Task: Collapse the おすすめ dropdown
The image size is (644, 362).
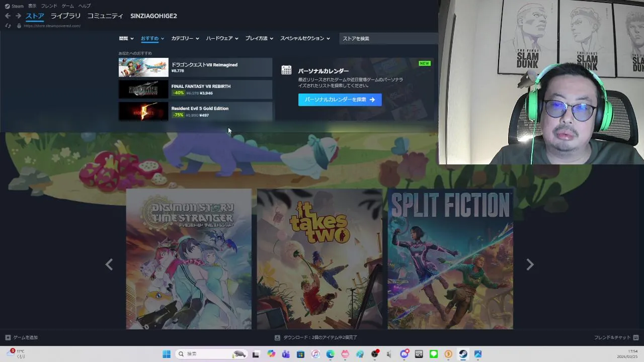Action: click(x=152, y=38)
